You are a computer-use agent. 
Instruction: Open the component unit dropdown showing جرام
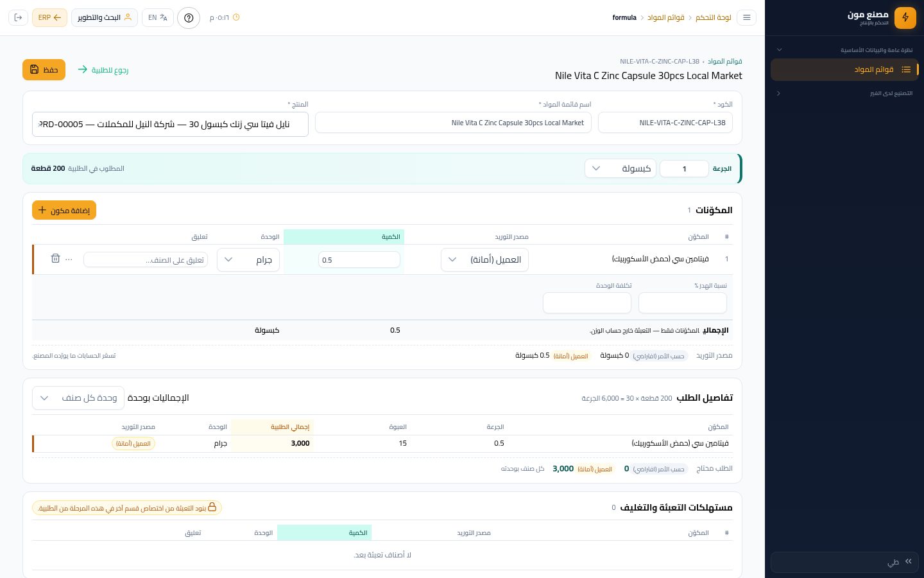248,259
